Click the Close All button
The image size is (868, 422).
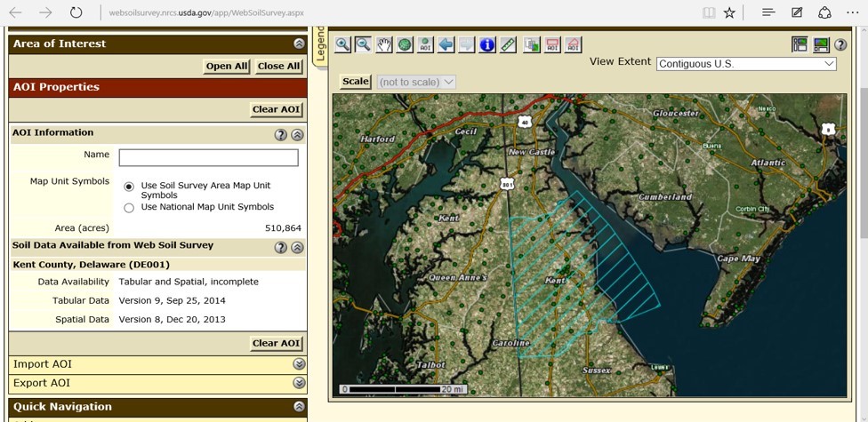(x=278, y=66)
